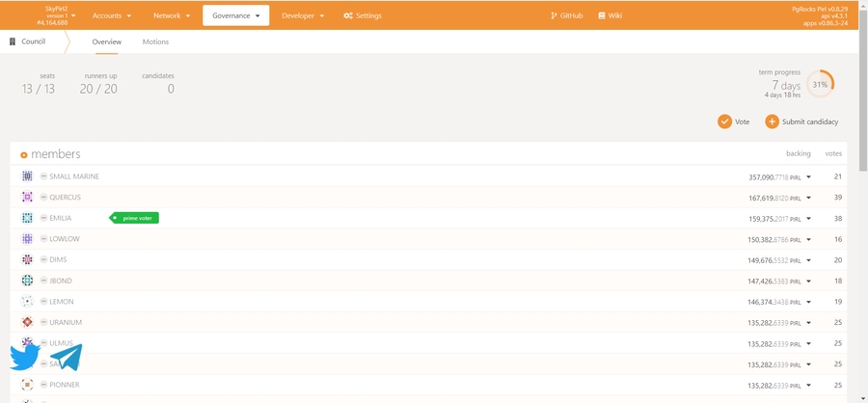Click the Submit candidacy button

click(x=801, y=121)
